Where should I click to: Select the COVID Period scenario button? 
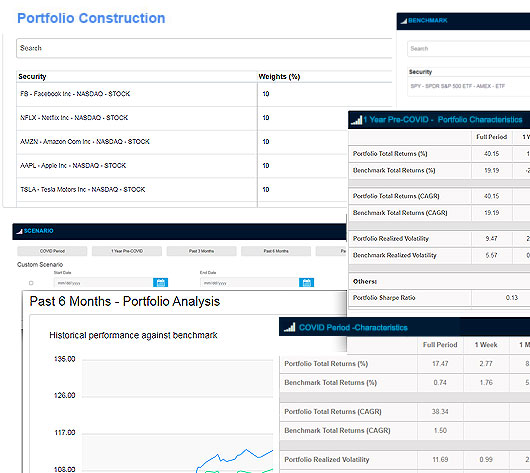click(x=52, y=251)
